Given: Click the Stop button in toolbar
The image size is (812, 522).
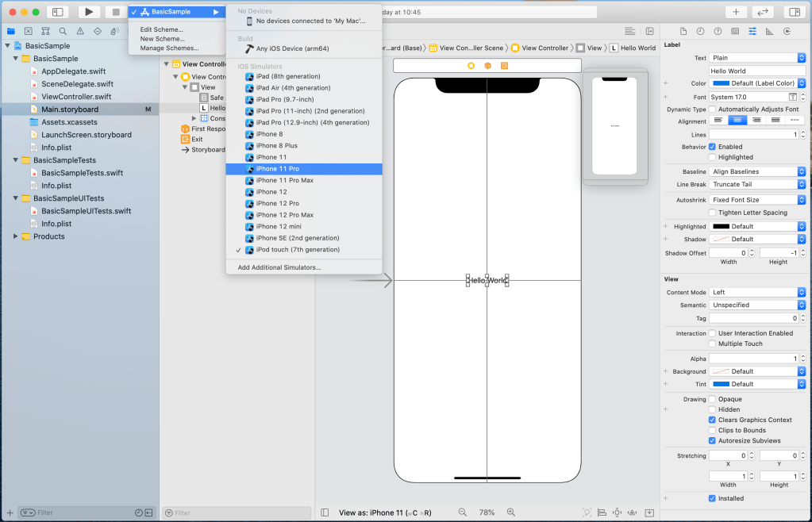Looking at the screenshot, I should coord(116,12).
